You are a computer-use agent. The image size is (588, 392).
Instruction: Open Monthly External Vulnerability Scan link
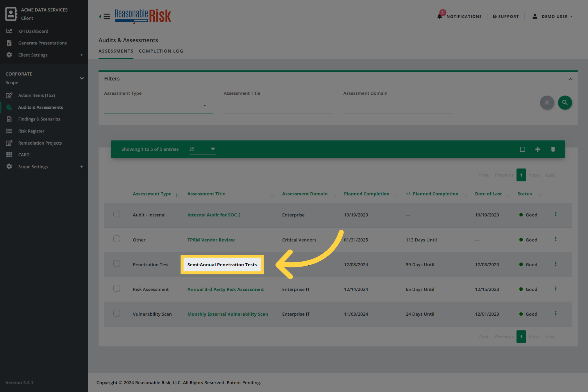(228, 314)
